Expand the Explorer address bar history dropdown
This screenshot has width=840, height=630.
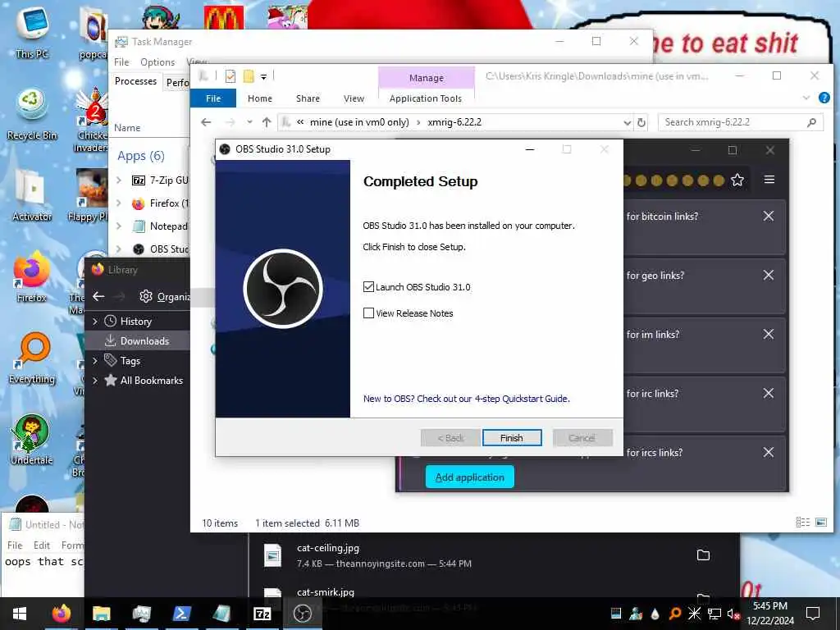click(x=627, y=123)
